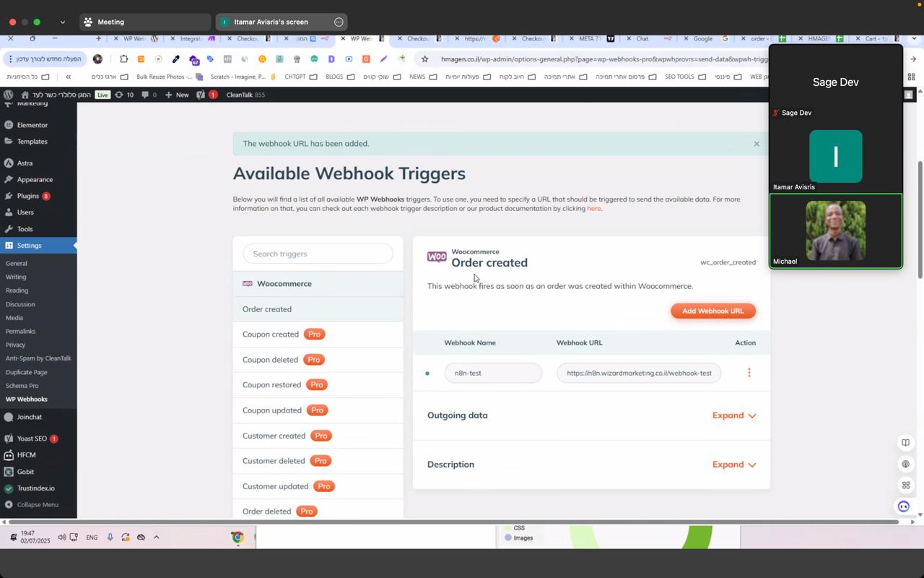Open the Meeting window dropdown chevron
This screenshot has width=924, height=578.
point(62,22)
